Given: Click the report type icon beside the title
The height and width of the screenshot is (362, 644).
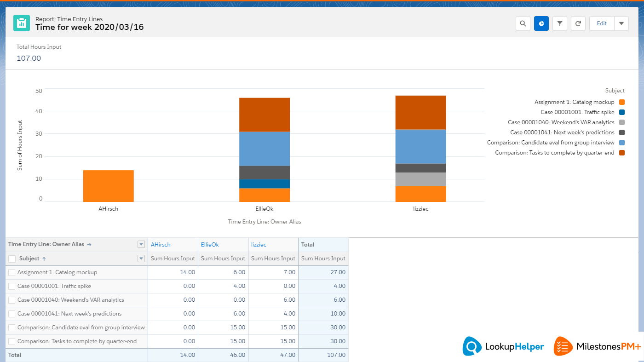Looking at the screenshot, I should coord(21,23).
